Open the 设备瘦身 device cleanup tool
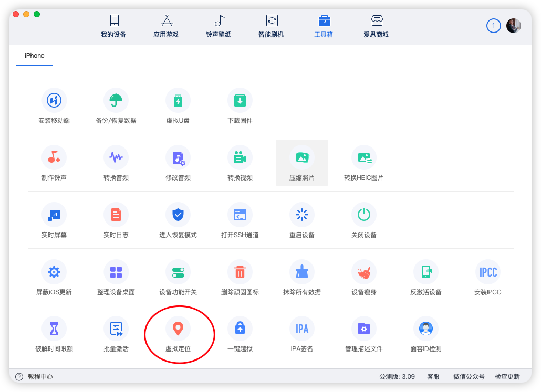Image resolution: width=541 pixels, height=392 pixels. point(364,277)
